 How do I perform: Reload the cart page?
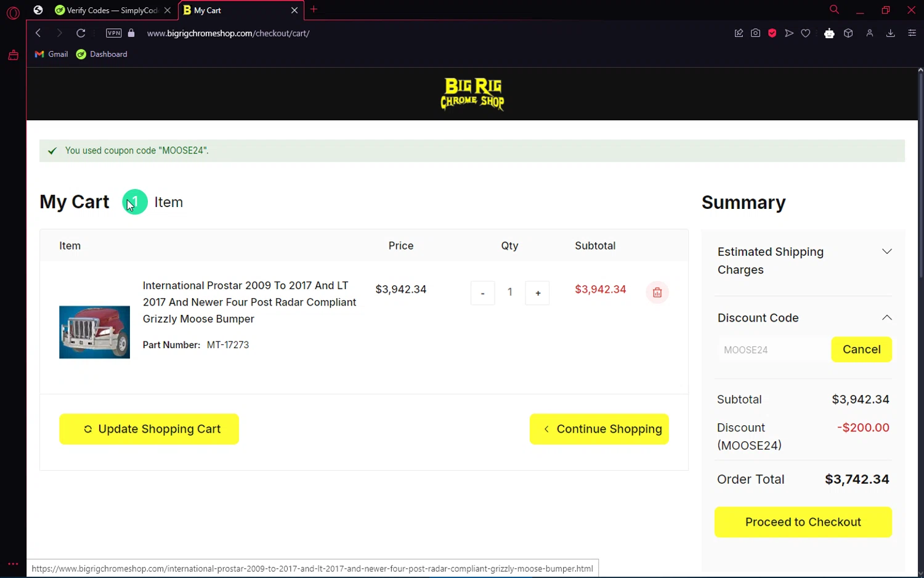[81, 33]
